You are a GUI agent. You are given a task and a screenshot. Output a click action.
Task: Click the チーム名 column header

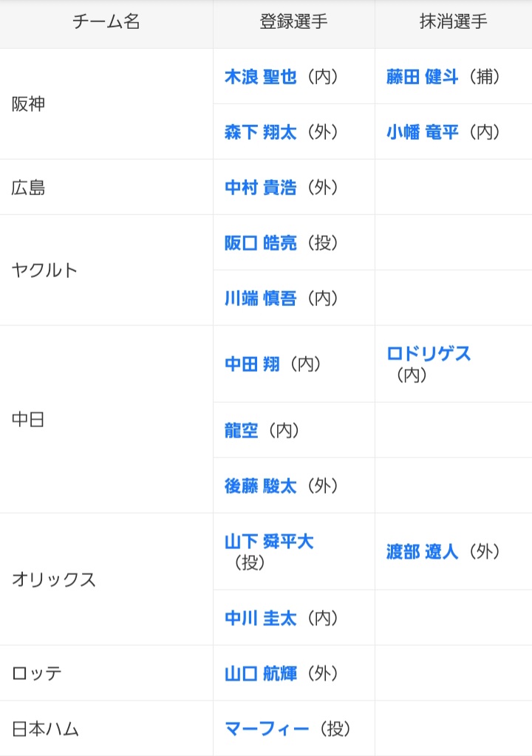pyautogui.click(x=106, y=22)
